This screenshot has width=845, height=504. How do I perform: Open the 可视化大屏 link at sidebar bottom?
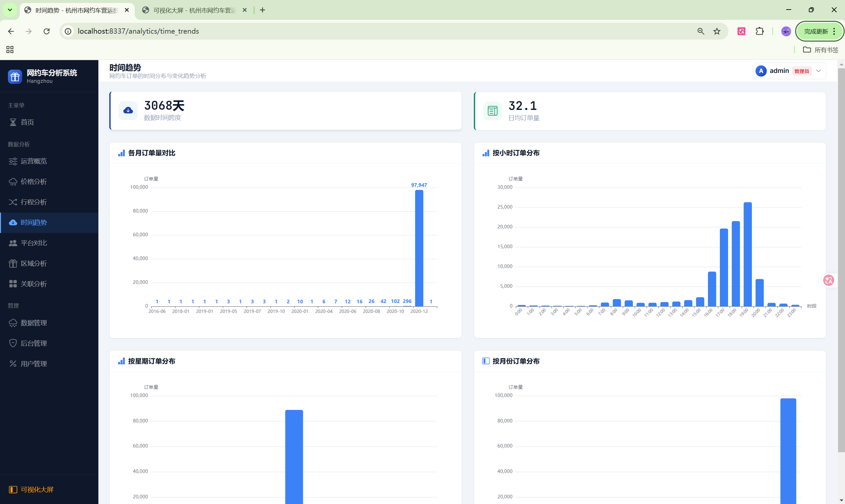(37, 489)
